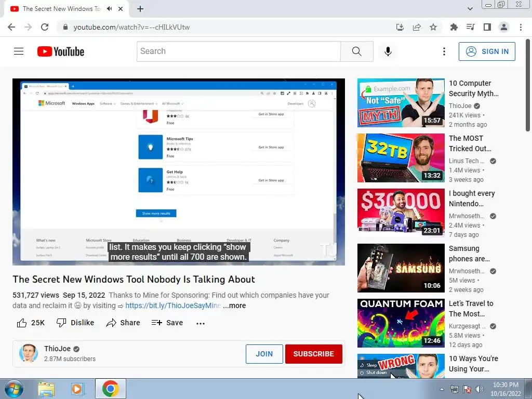Open Chrome profile avatar
The width and height of the screenshot is (532, 399).
click(504, 27)
